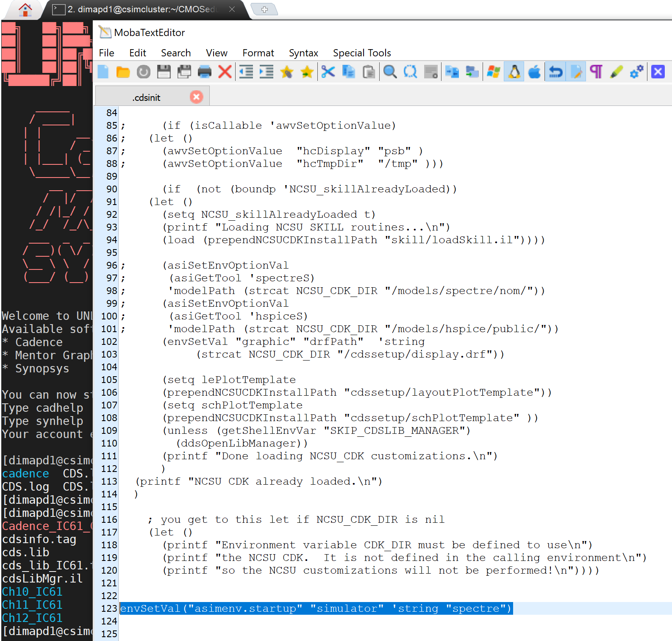672x641 pixels.
Task: Save all files with the double floppy icon
Action: [184, 72]
